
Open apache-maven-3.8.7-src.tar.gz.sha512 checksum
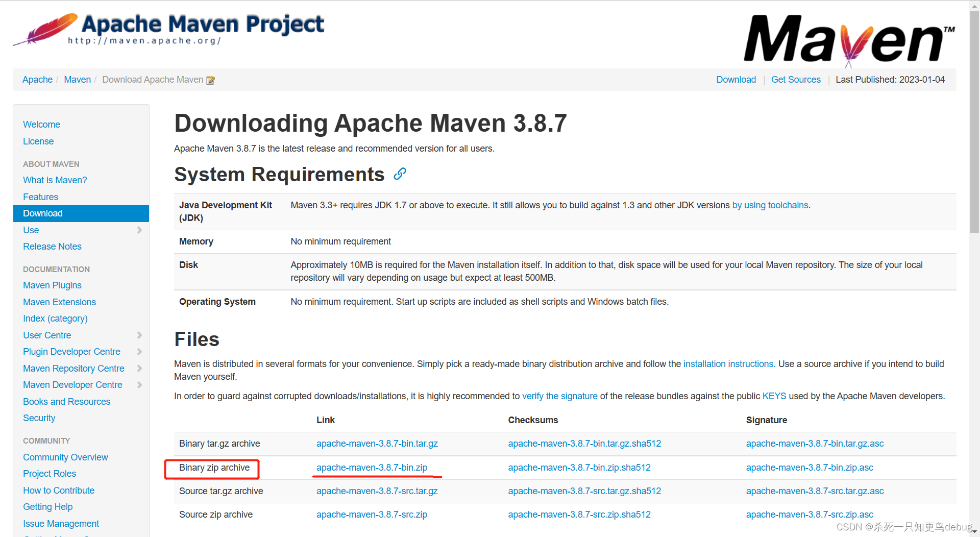click(x=584, y=491)
